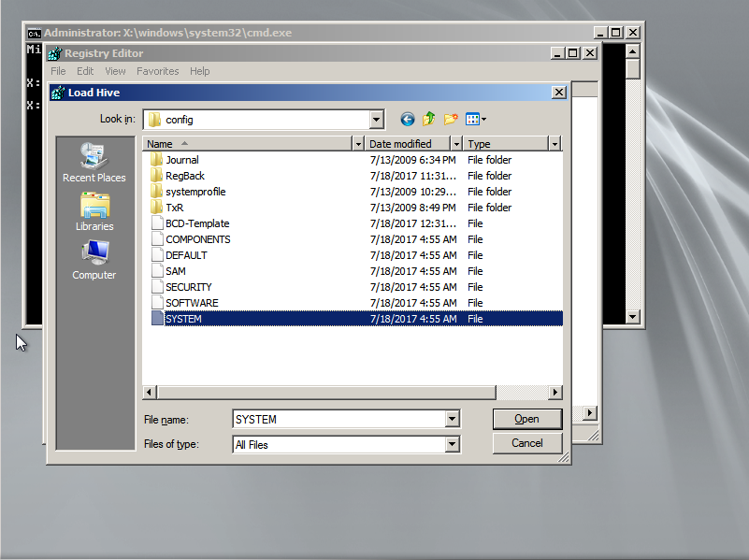
Task: Create a new folder icon
Action: point(451,119)
